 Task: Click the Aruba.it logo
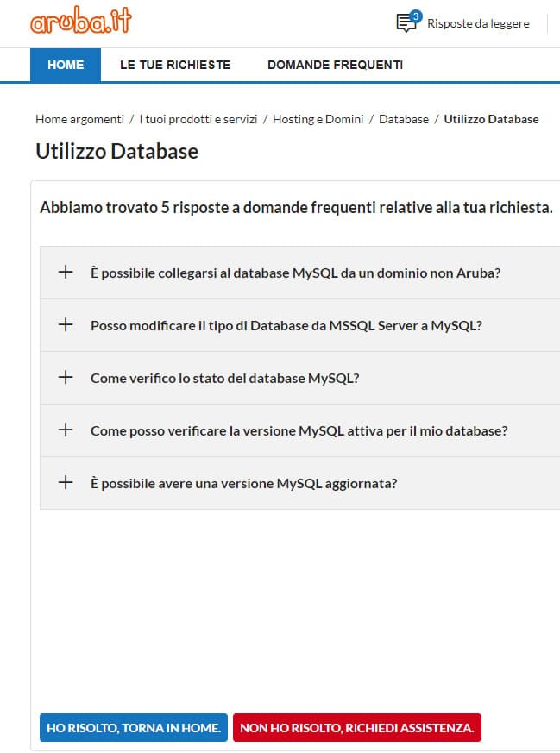pos(80,22)
